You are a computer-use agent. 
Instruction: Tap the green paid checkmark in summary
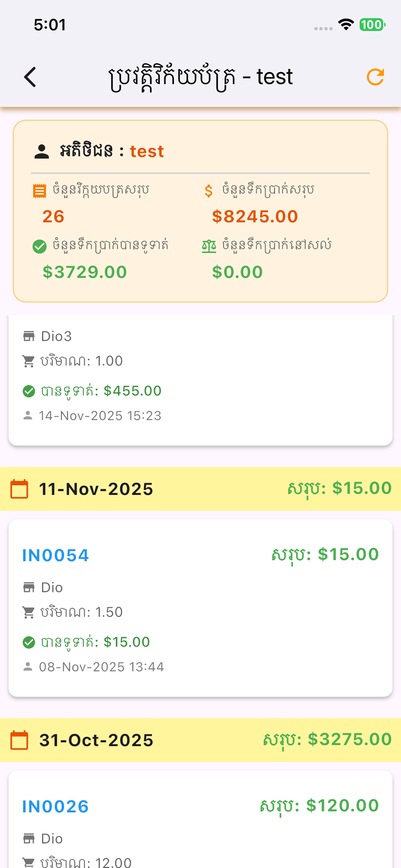(40, 246)
